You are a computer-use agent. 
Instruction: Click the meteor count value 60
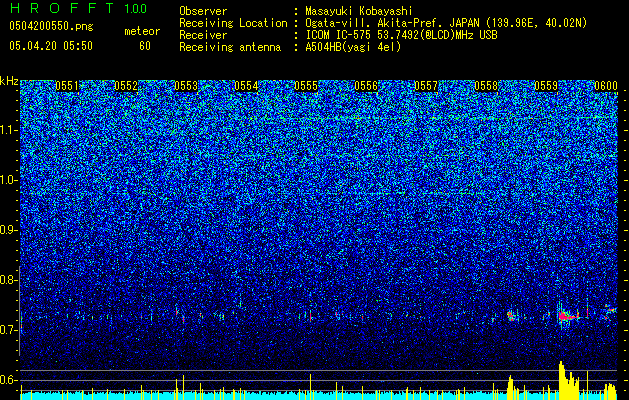[145, 46]
